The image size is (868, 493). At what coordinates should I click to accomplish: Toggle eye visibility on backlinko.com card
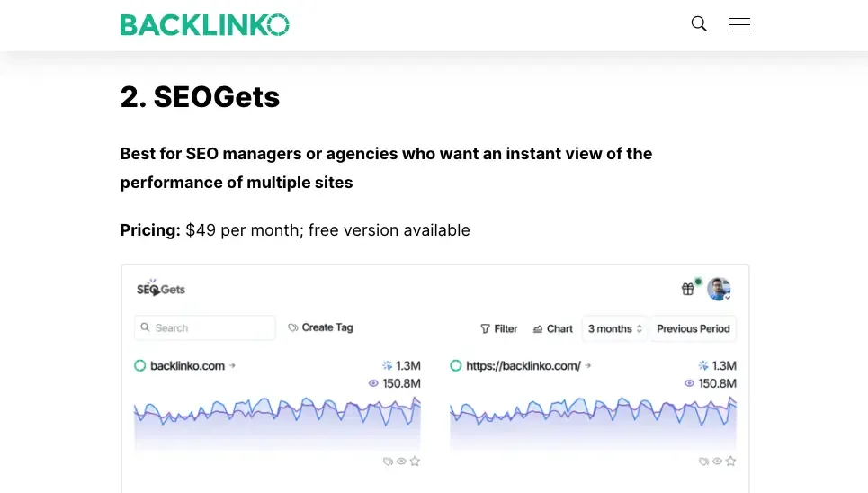pyautogui.click(x=402, y=462)
